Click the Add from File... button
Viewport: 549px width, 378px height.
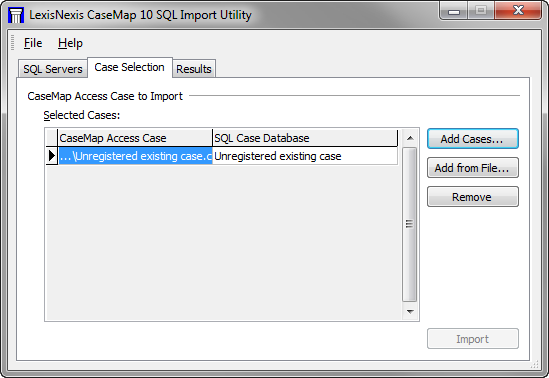point(472,168)
